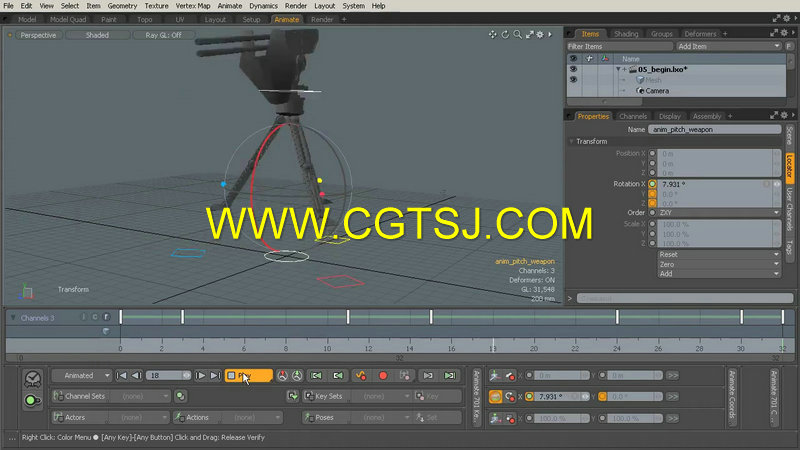The width and height of the screenshot is (800, 450).
Task: Click the viewport zoom magnifier icon
Action: tap(517, 35)
